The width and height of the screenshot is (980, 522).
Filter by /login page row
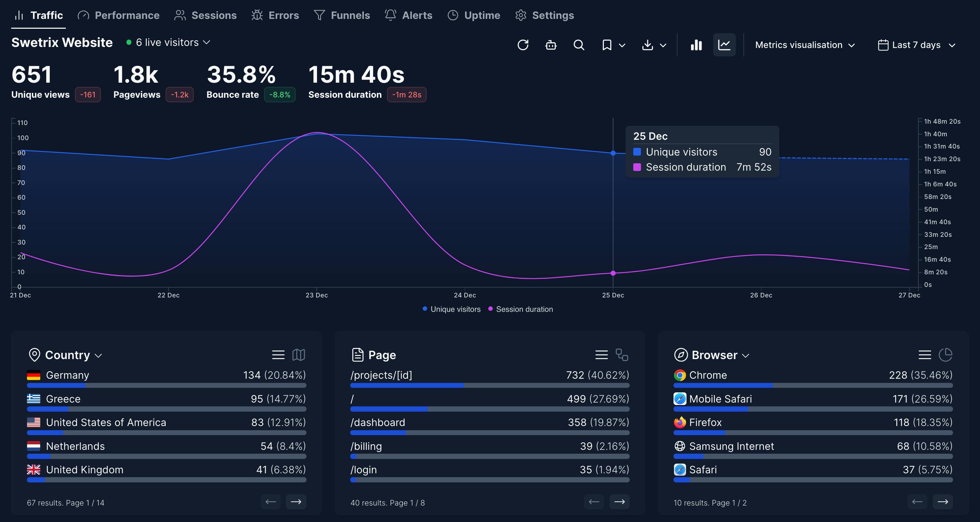(x=490, y=473)
